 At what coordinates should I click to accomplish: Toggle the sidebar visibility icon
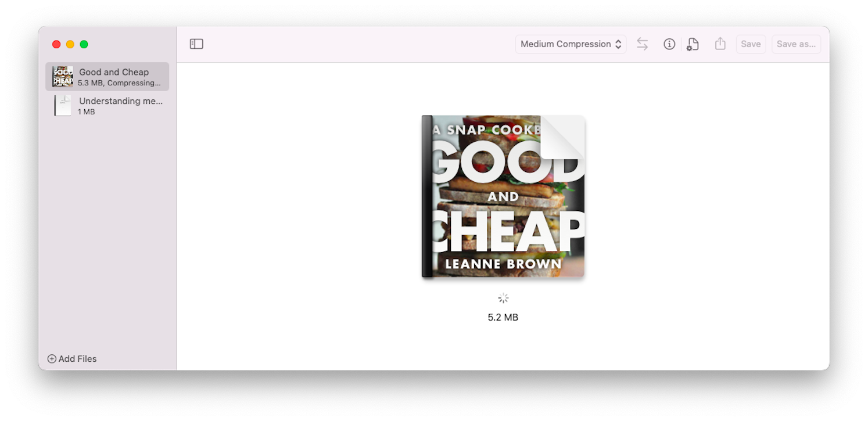point(196,44)
